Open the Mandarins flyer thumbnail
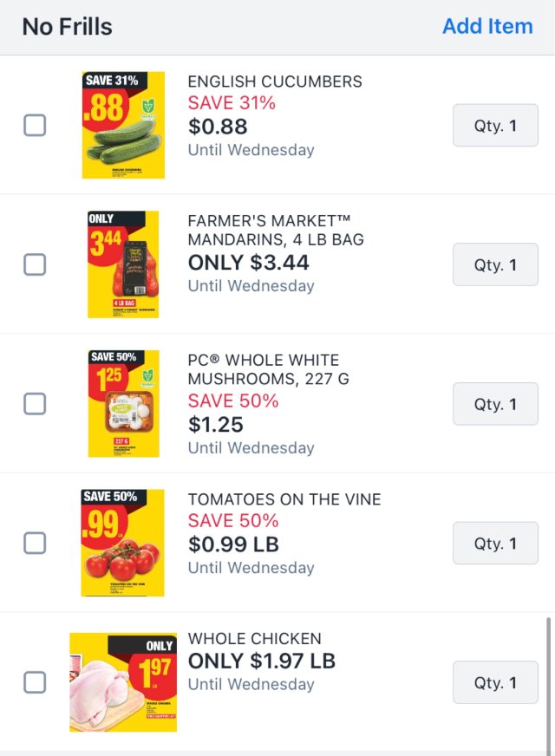 pyautogui.click(x=123, y=264)
